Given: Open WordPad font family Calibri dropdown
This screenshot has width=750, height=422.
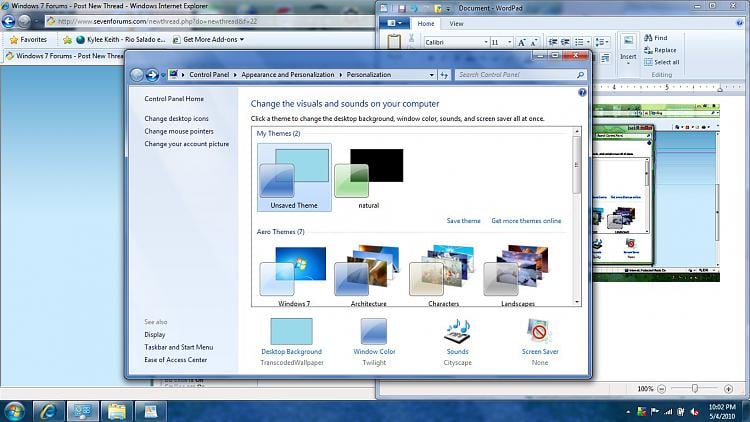Looking at the screenshot, I should click(x=486, y=43).
